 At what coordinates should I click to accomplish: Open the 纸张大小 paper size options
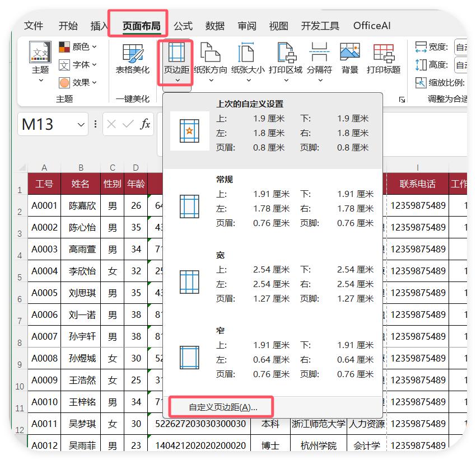[248, 62]
